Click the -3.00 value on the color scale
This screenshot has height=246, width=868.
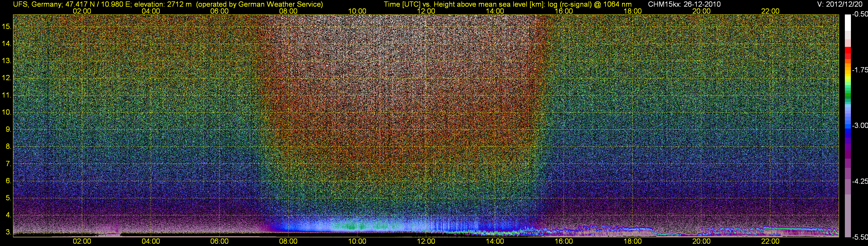pos(860,126)
